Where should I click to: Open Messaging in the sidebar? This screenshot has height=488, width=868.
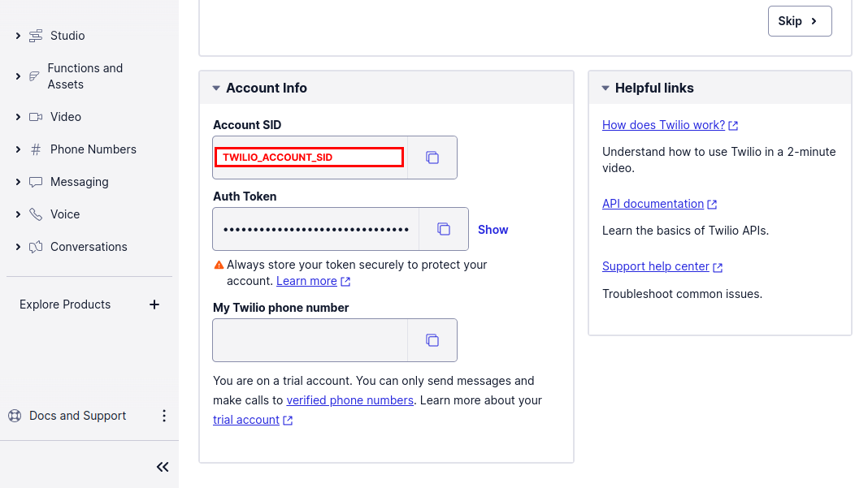(79, 182)
